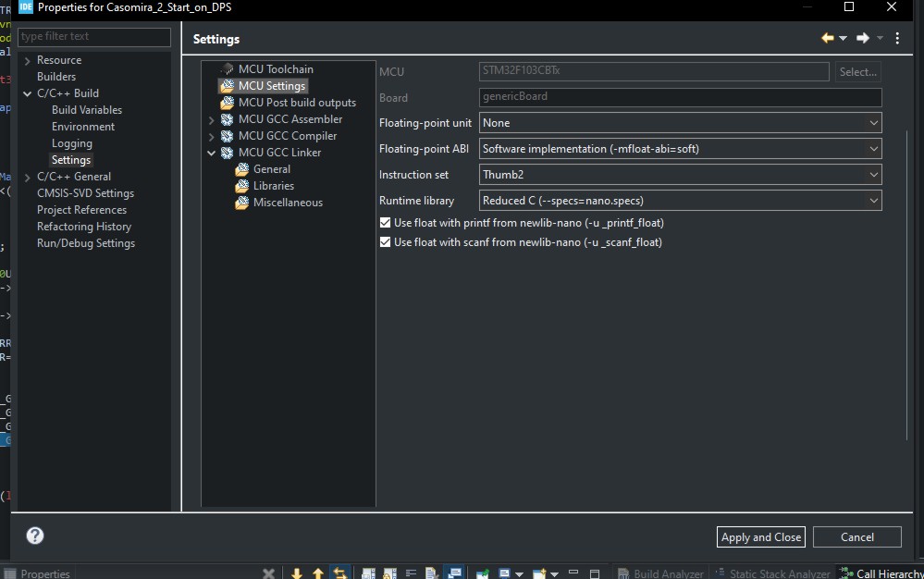The image size is (924, 579).
Task: Click the help question mark icon
Action: [x=35, y=536]
